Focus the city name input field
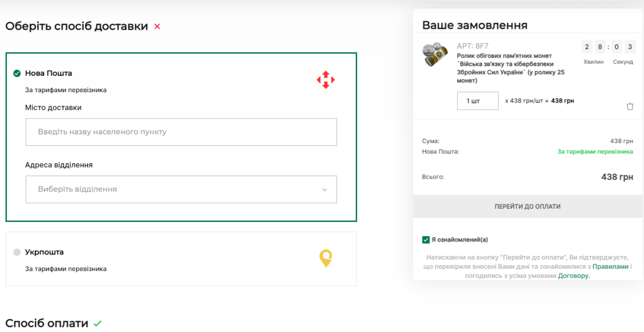This screenshot has height=332, width=644. [x=181, y=132]
